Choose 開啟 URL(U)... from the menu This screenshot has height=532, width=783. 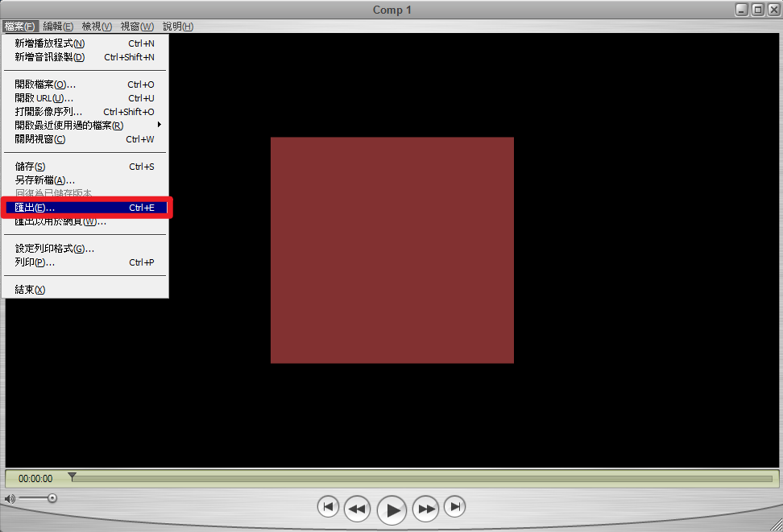pyautogui.click(x=85, y=98)
